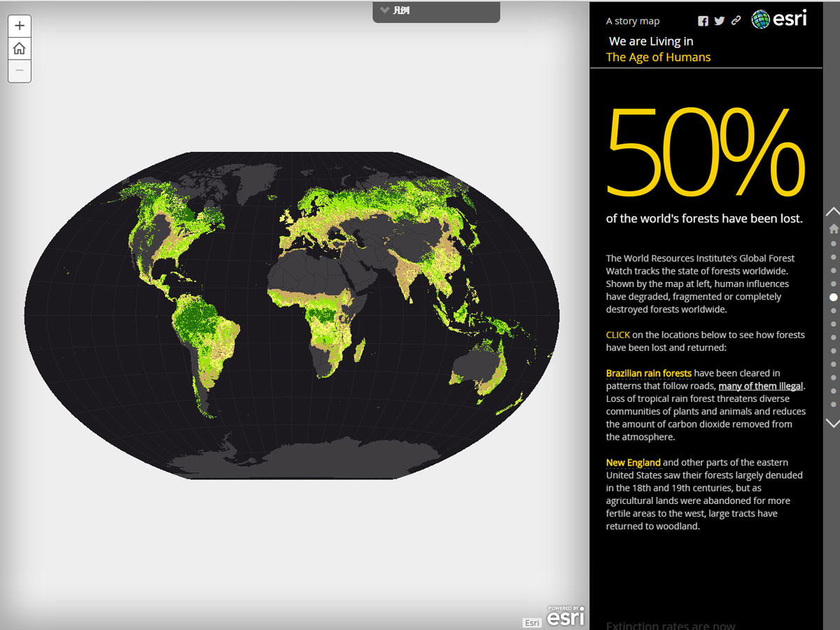Image resolution: width=840 pixels, height=630 pixels.
Task: Zoom in on the map
Action: click(20, 26)
